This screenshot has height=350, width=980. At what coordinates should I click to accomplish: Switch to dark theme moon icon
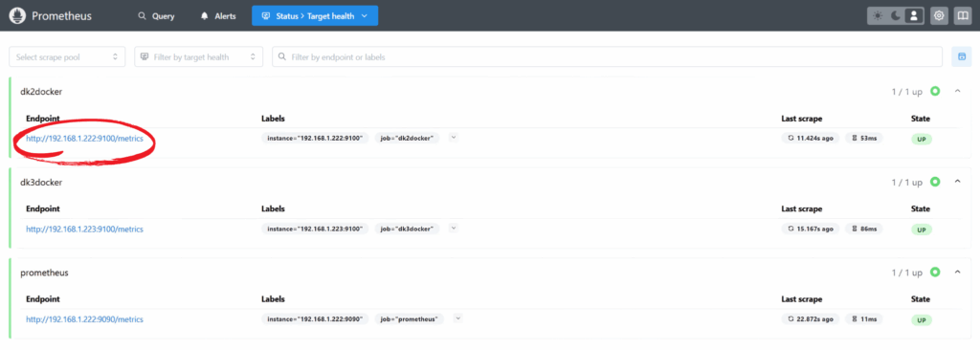point(896,16)
